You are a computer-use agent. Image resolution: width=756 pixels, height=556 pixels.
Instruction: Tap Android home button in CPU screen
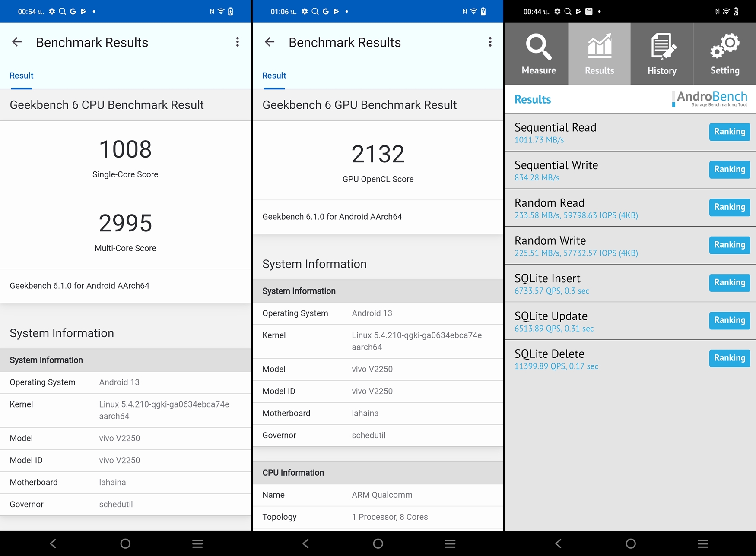125,543
